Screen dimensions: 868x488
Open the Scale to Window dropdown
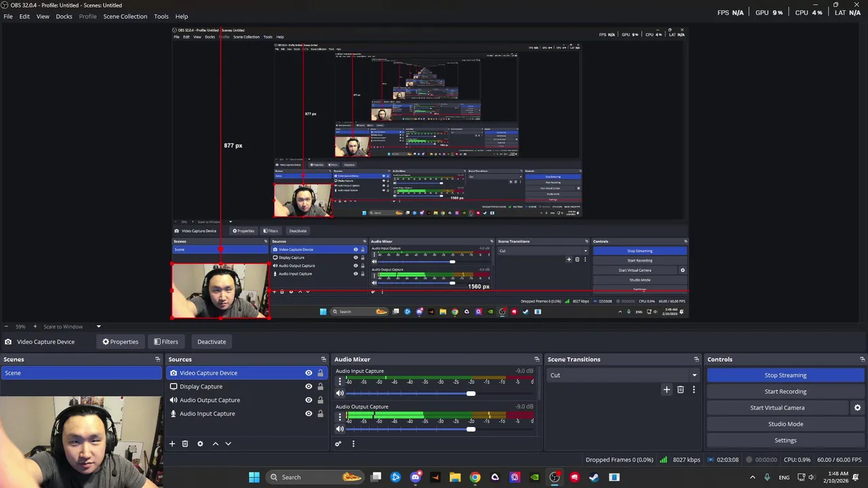pos(72,327)
